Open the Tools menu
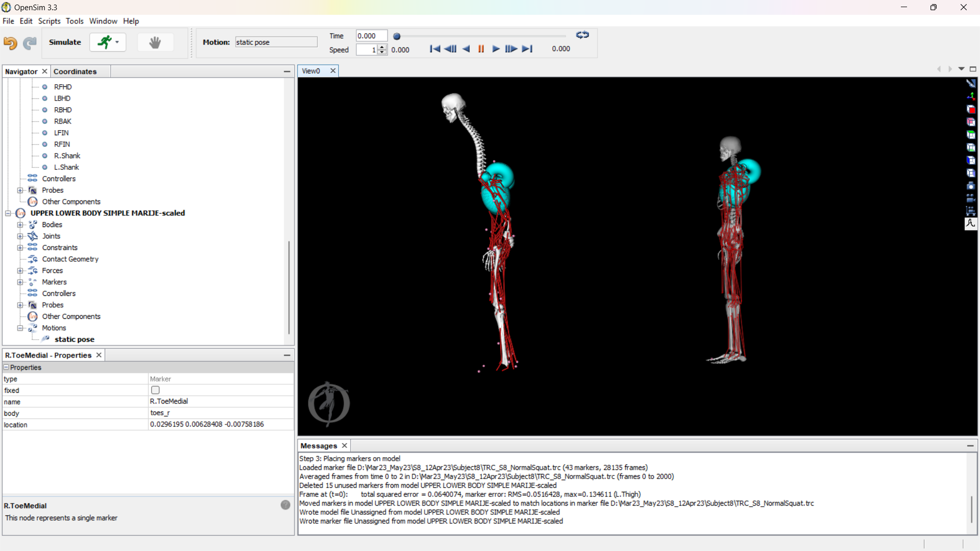The image size is (980, 551). point(75,21)
